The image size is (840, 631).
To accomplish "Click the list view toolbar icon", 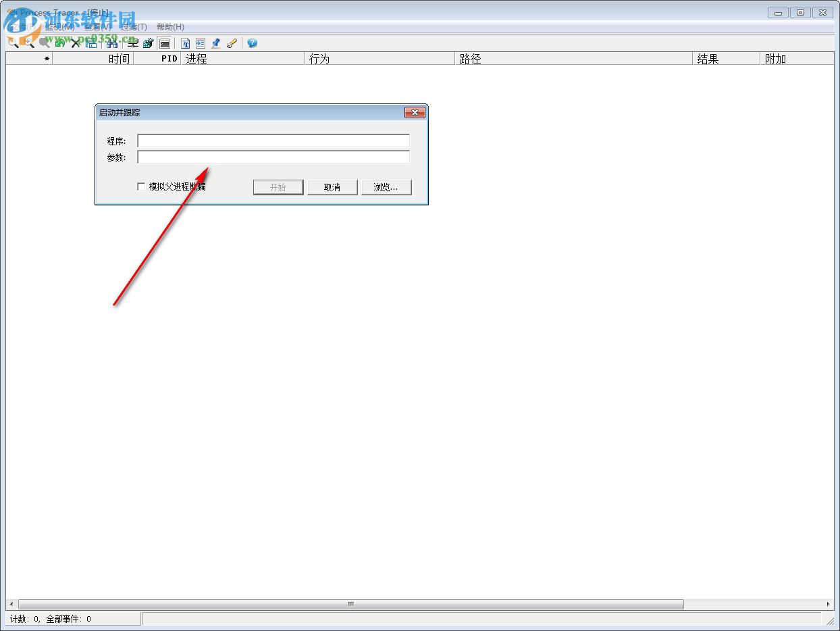I will click(201, 43).
